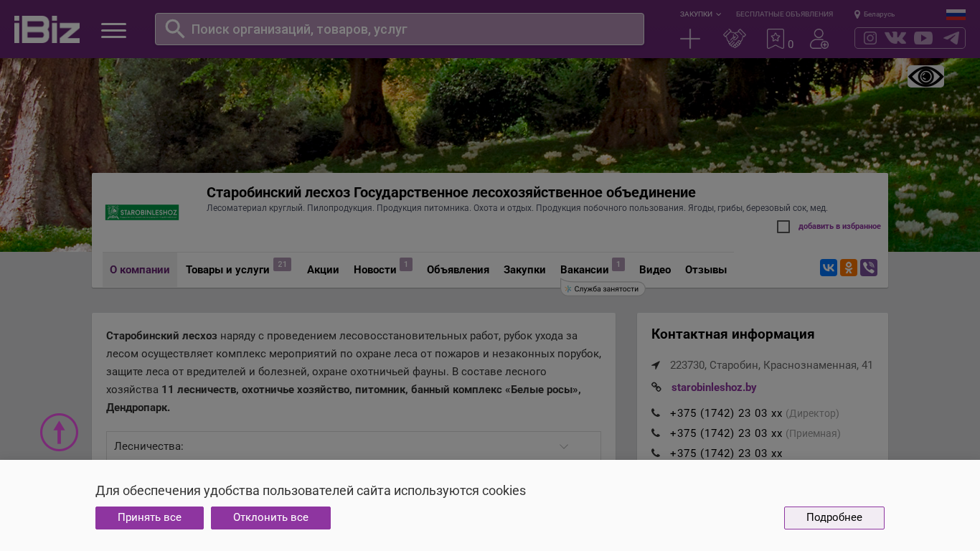Switch language via Russian flag icon
This screenshot has width=980, height=551.
click(956, 14)
